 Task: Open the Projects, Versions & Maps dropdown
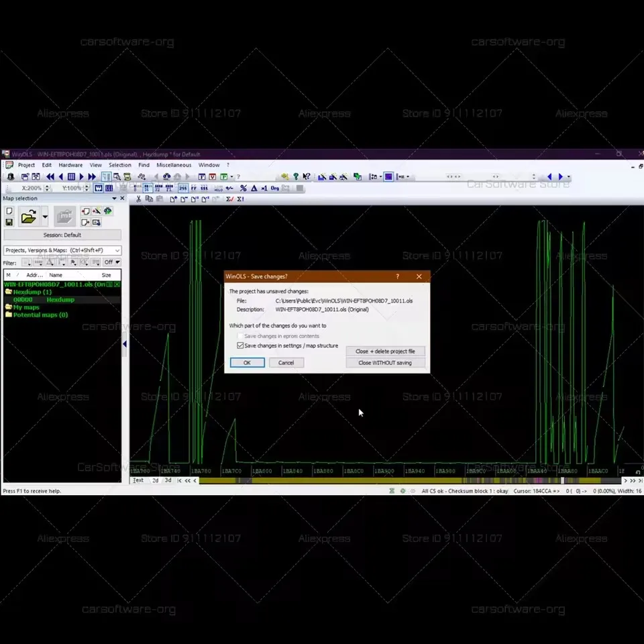64,250
